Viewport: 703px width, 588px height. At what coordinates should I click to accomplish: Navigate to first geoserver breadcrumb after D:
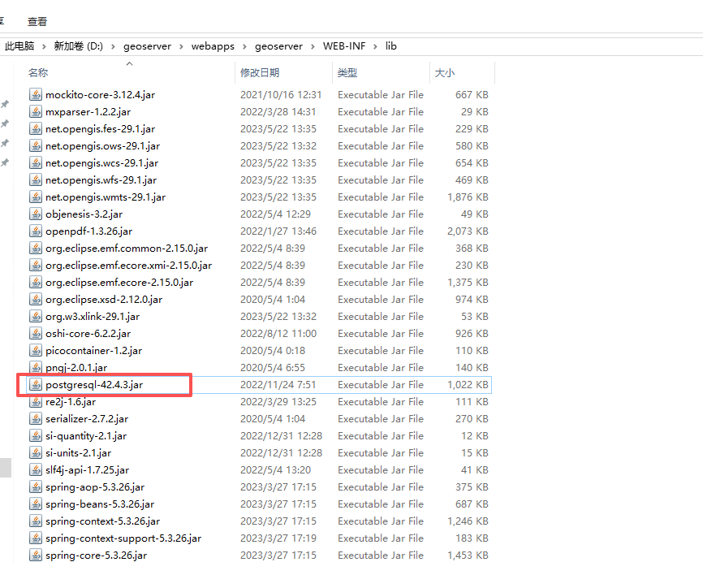[x=147, y=46]
